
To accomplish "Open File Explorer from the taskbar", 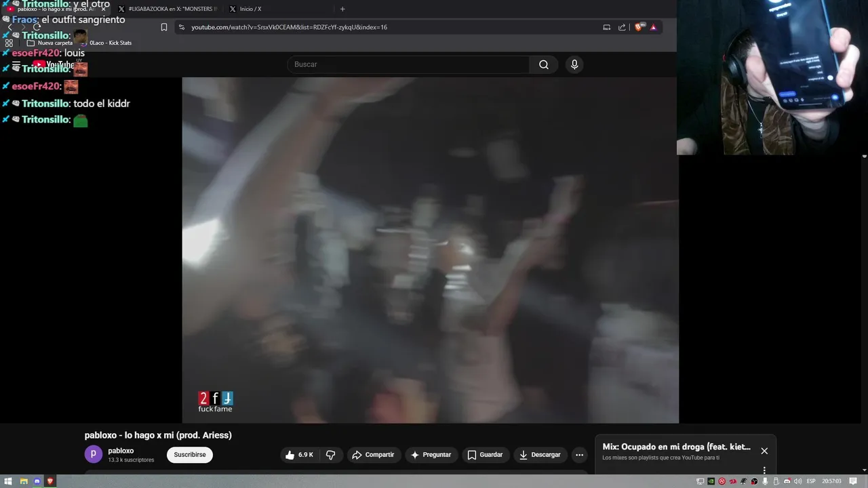I will (x=23, y=481).
